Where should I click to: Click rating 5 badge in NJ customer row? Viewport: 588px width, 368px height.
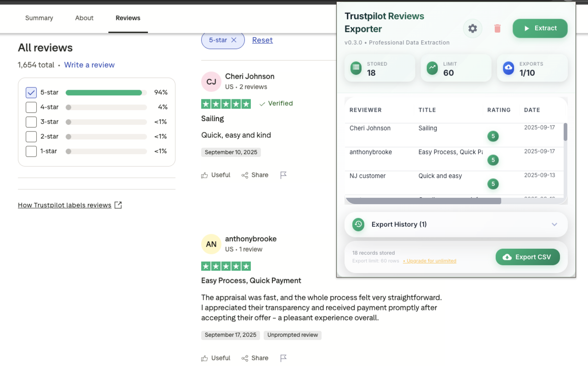493,184
